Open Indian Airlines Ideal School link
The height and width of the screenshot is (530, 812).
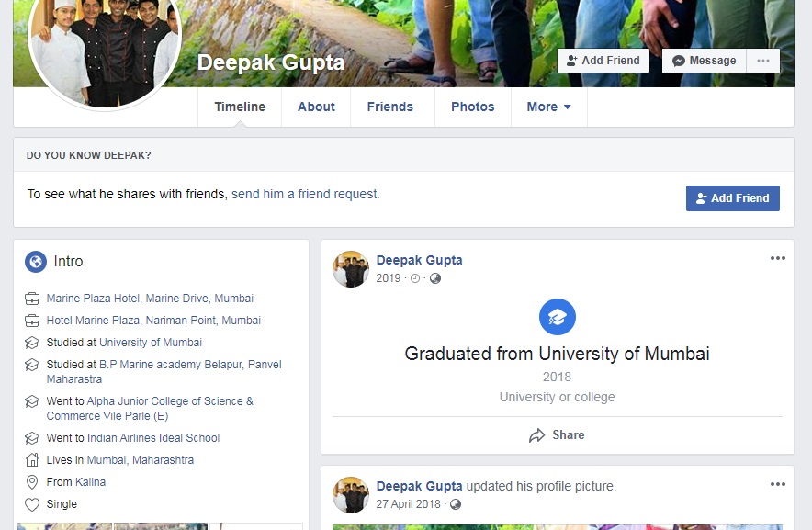click(x=153, y=438)
